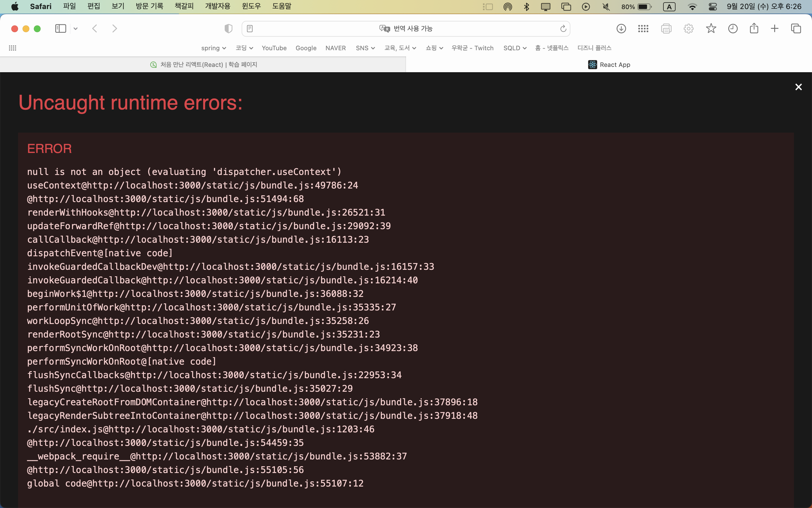Viewport: 812px width, 508px height.
Task: Switch to the 처음 만난 리액트(React) tab
Action: [x=203, y=65]
